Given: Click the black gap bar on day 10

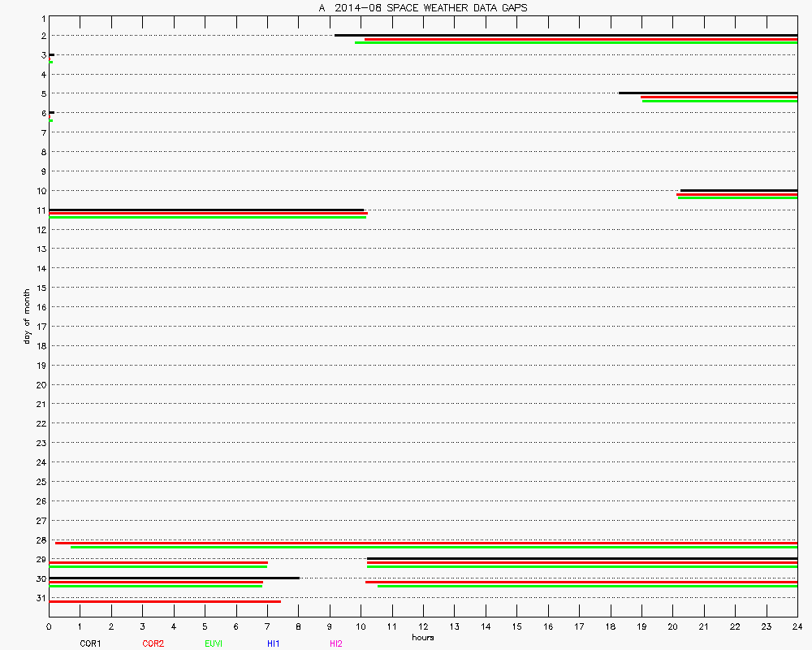Looking at the screenshot, I should (738, 190).
